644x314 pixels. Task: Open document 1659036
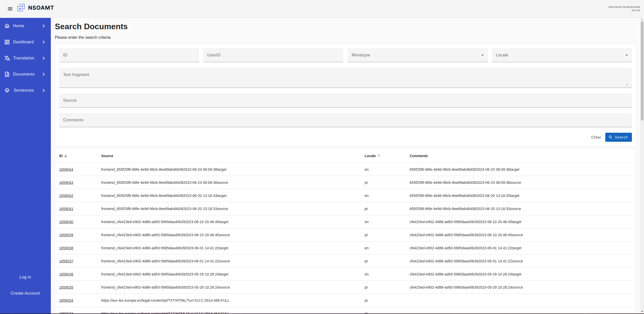pos(66,274)
